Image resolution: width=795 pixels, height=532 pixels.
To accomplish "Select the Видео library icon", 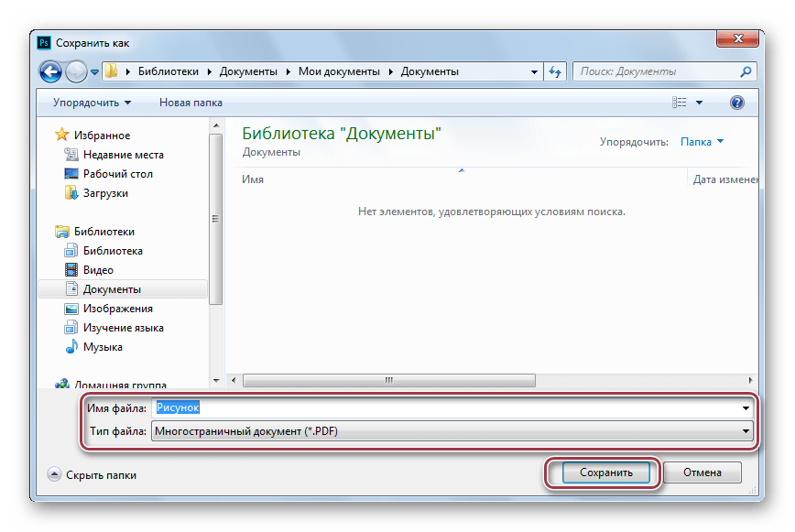I will tap(71, 270).
